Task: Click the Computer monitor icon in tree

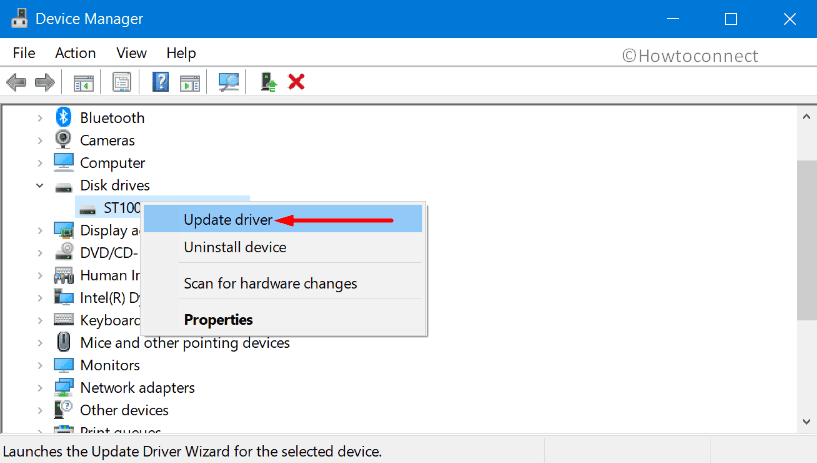Action: coord(64,162)
